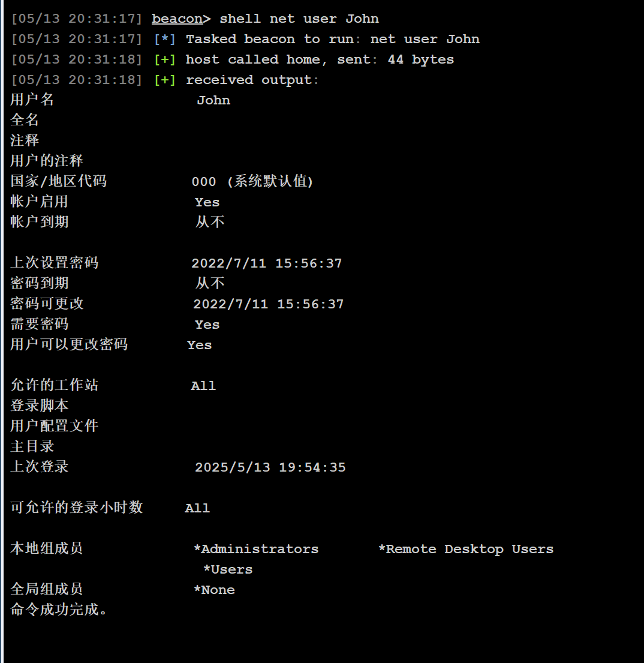Click the blue [*] tasked indicator
644x663 pixels.
pyautogui.click(x=165, y=39)
